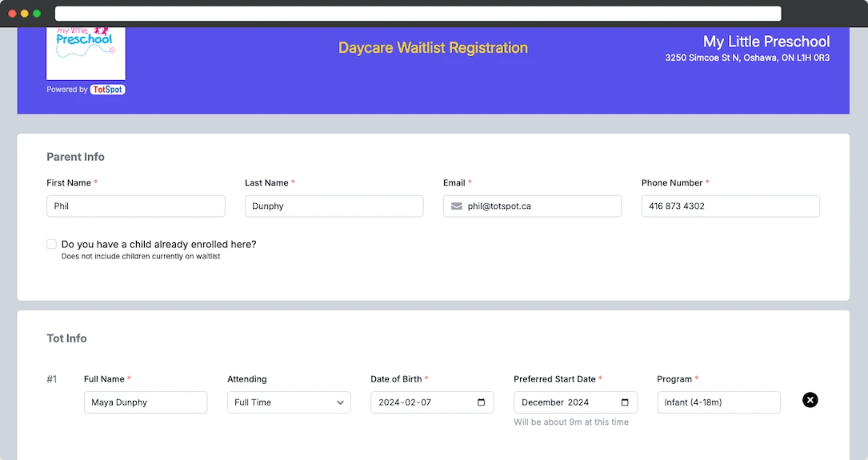Click the green maximize window button

[37, 14]
